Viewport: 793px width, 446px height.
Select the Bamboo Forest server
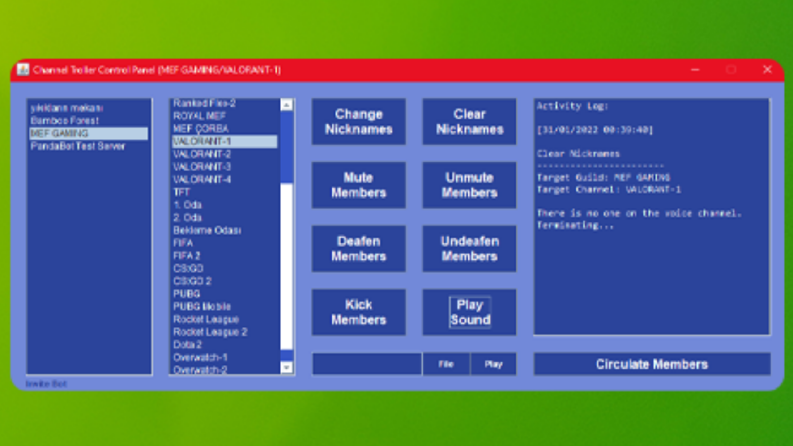coord(89,120)
